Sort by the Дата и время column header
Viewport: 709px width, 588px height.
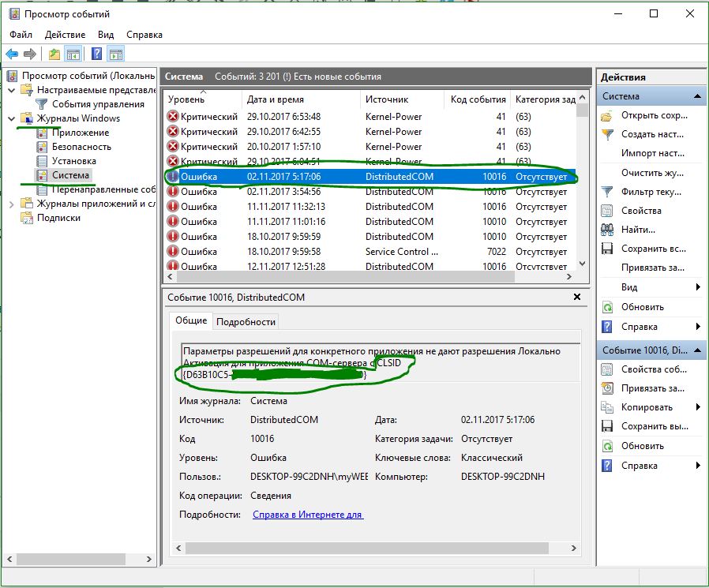[302, 99]
